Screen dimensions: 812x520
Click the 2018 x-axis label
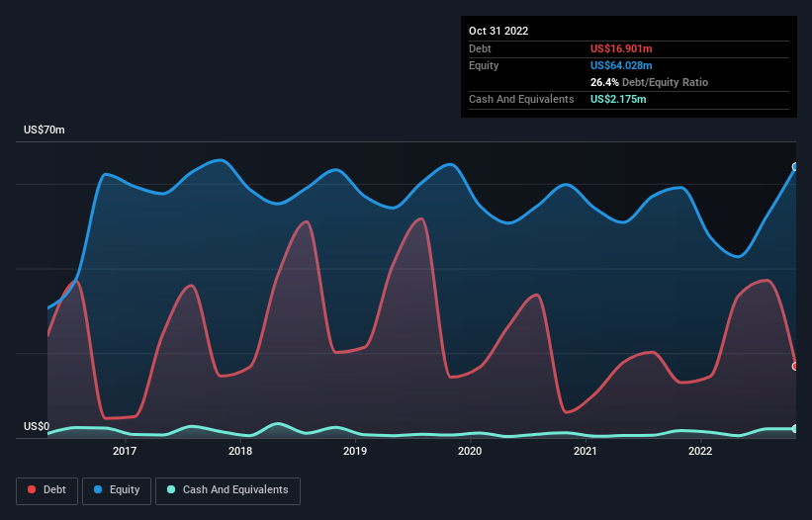coord(240,451)
